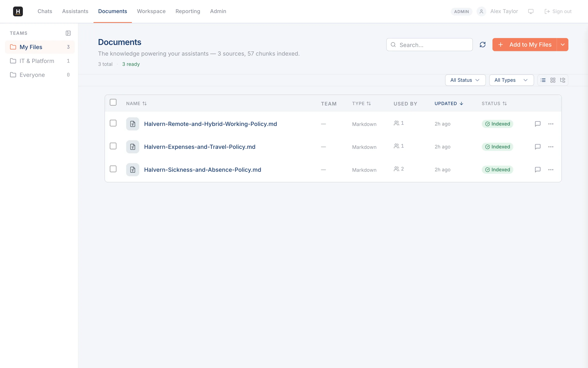This screenshot has height=368, width=588.
Task: Go to the Chats tab
Action: (45, 11)
